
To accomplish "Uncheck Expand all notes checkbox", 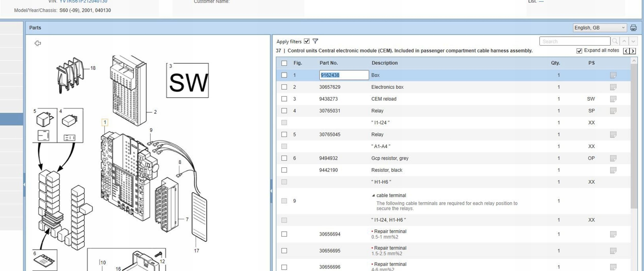I will (579, 51).
